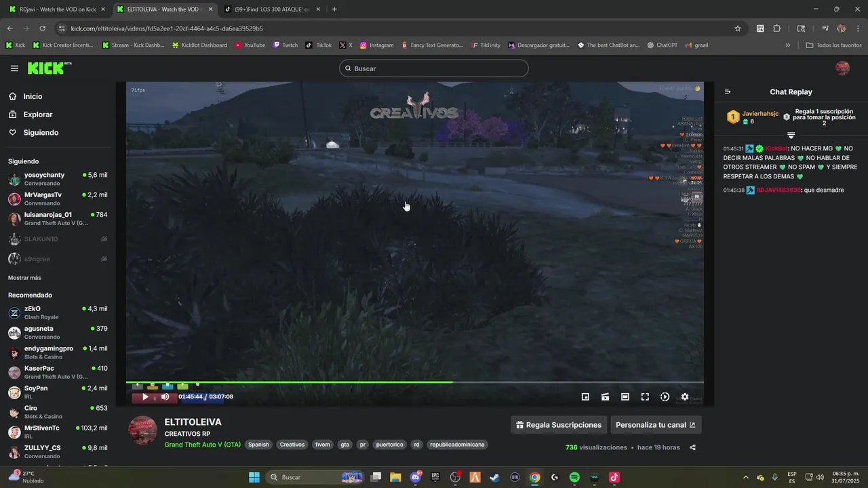Open agusneta recommended channel

pyautogui.click(x=58, y=332)
